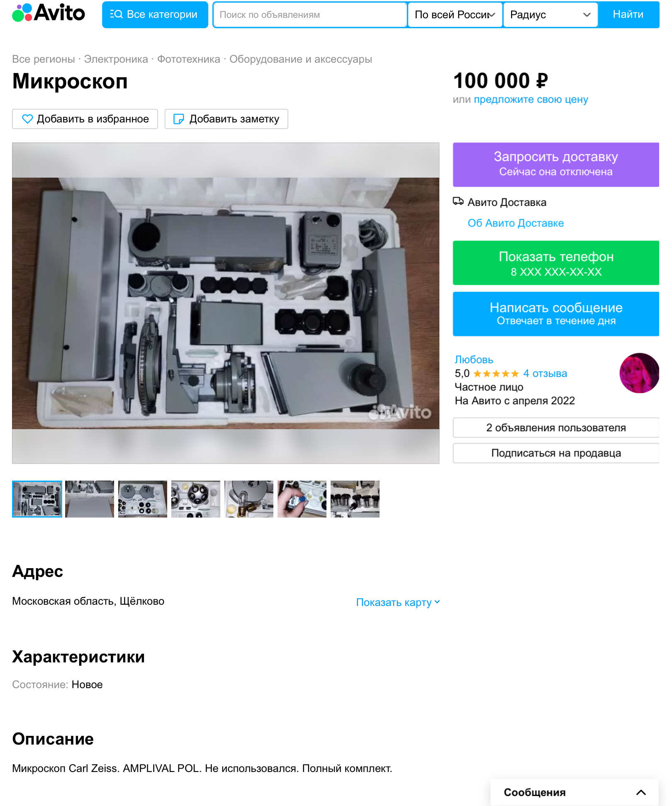This screenshot has height=806, width=672.
Task: Click the Найти search button
Action: coord(628,15)
